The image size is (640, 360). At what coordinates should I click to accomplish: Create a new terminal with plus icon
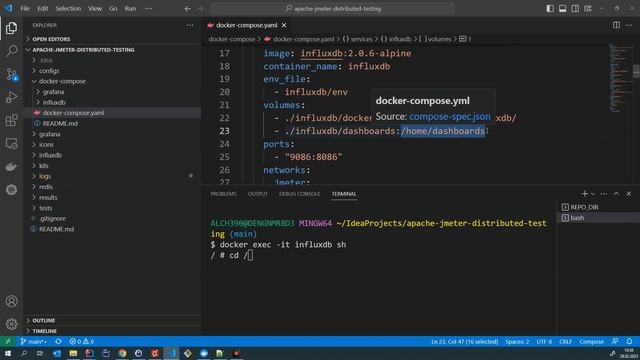(x=584, y=194)
